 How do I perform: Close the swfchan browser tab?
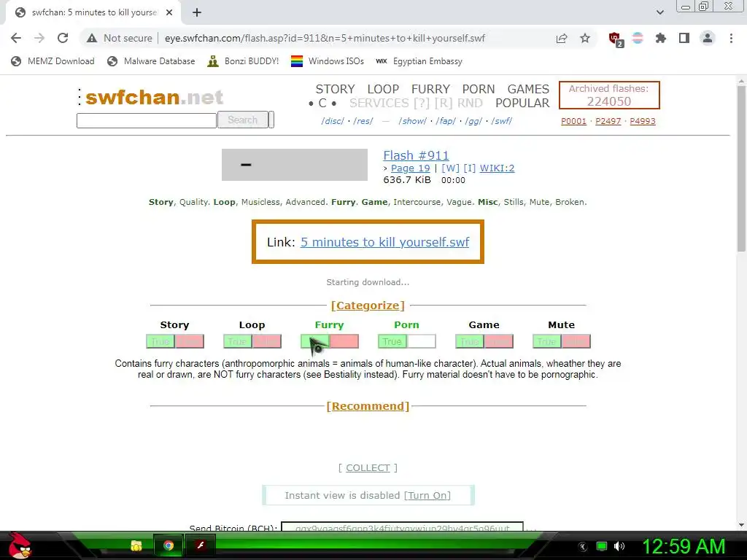pos(169,12)
